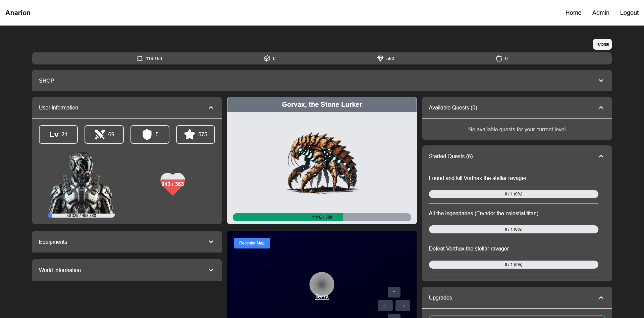Viewport: 644px width, 318px height.
Task: Click the apple food icon
Action: pyautogui.click(x=499, y=58)
